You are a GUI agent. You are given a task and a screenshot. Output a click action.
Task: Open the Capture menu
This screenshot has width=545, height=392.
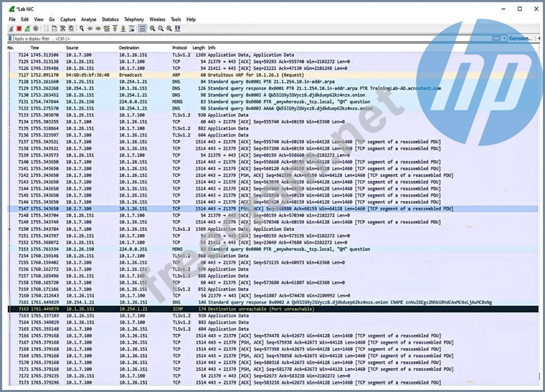click(68, 19)
